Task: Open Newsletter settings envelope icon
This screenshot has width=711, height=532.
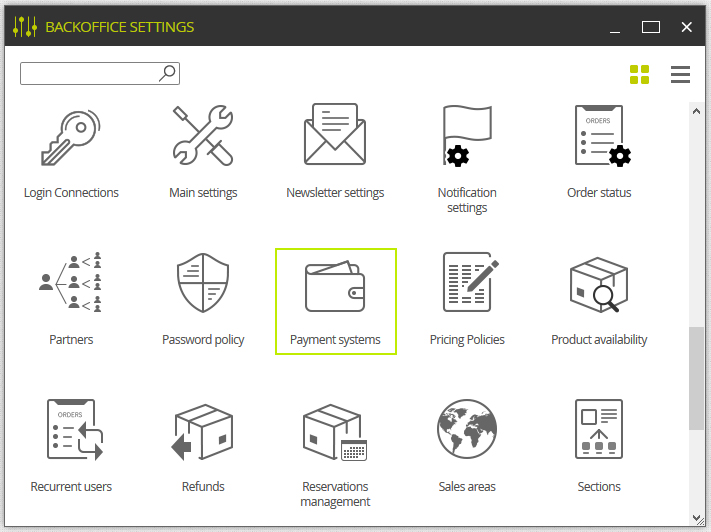Action: pos(335,134)
